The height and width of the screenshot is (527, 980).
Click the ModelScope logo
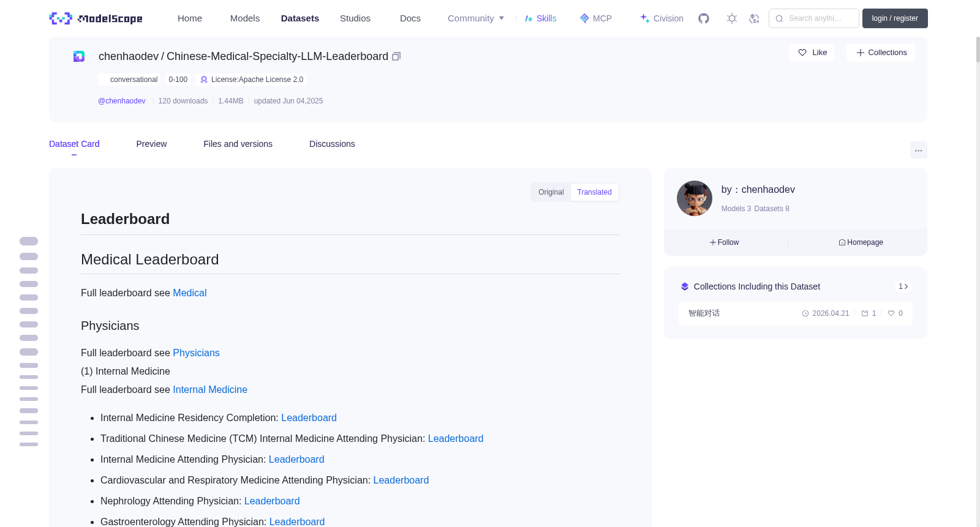pyautogui.click(x=96, y=18)
